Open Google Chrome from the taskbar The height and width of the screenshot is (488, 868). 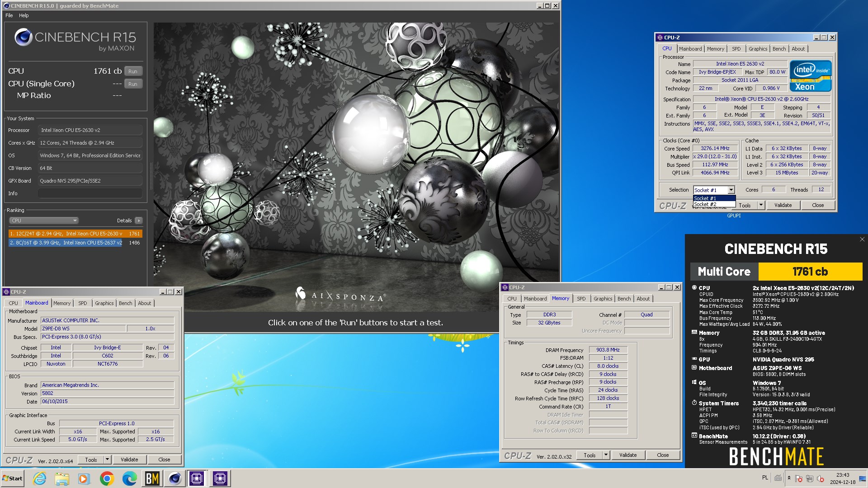point(107,479)
